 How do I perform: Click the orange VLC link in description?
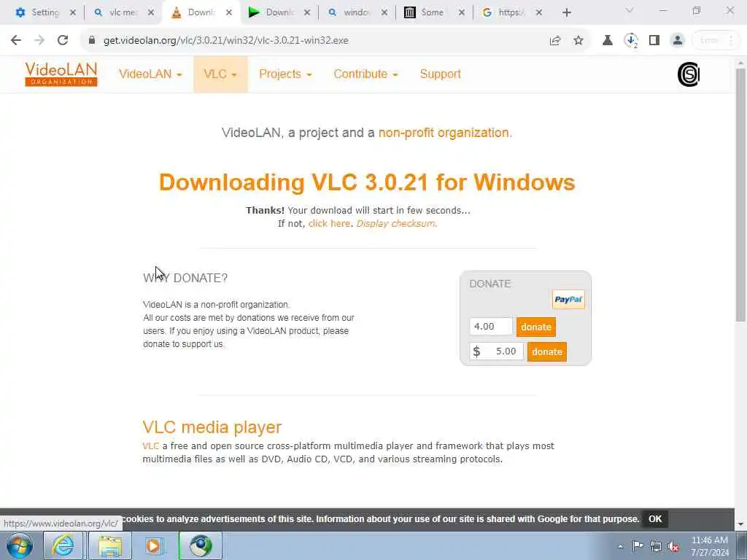click(150, 446)
